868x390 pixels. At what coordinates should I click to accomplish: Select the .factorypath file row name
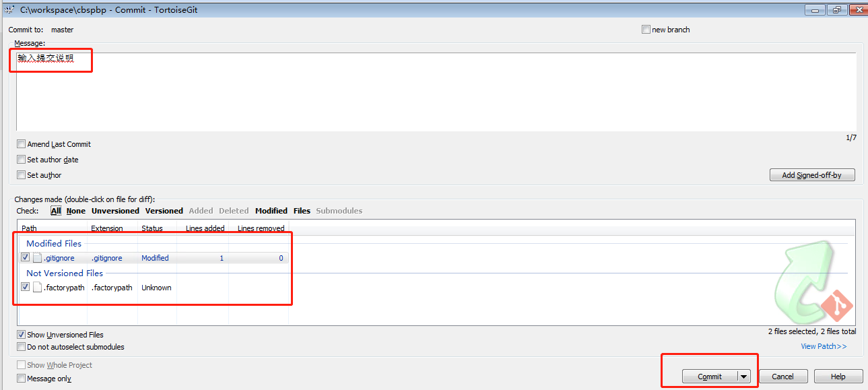64,288
